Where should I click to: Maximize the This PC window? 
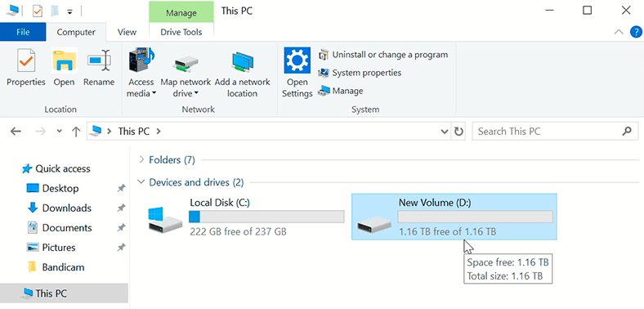(588, 11)
